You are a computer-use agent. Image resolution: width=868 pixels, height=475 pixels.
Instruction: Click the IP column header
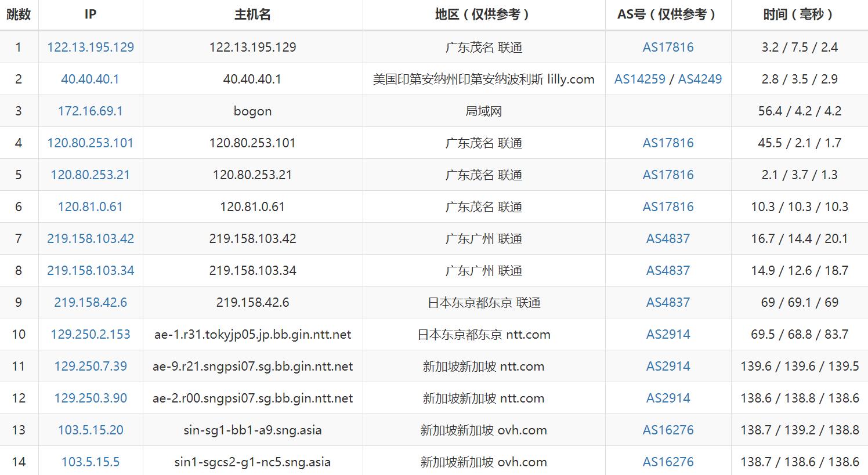(91, 14)
